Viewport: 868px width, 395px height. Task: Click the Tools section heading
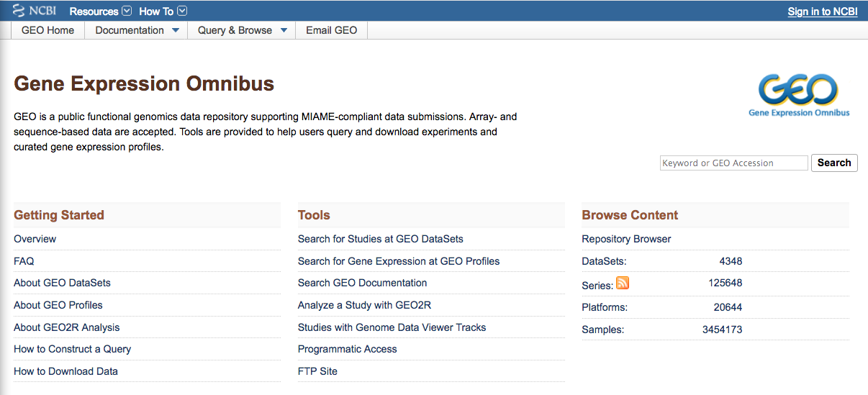tap(314, 215)
